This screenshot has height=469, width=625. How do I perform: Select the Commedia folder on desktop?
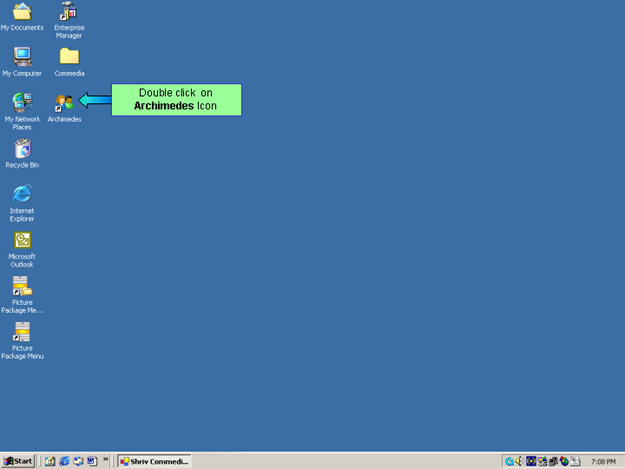pyautogui.click(x=69, y=57)
